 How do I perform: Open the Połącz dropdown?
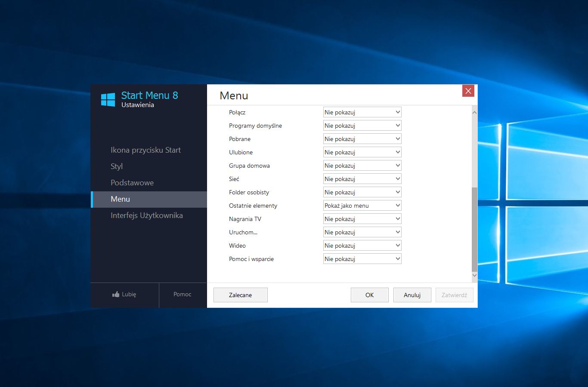pos(362,112)
